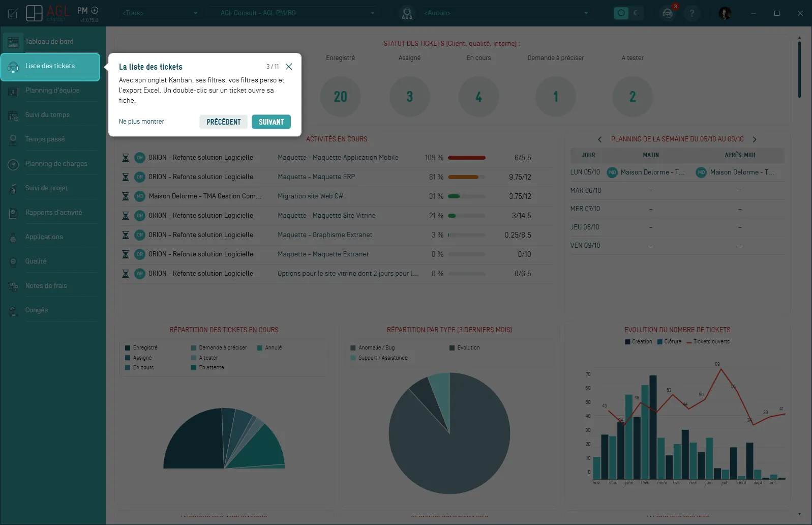
Task: Click the PRÉCÉDENT button in tour popup
Action: tap(224, 122)
